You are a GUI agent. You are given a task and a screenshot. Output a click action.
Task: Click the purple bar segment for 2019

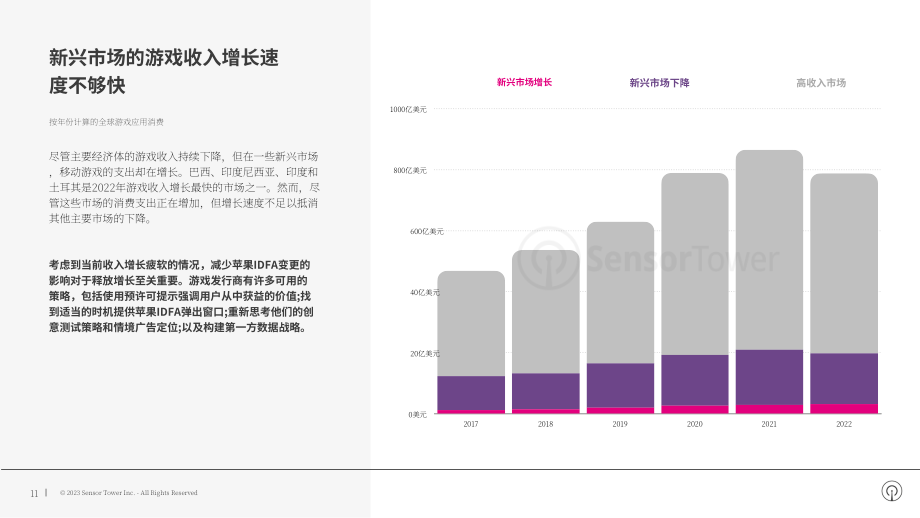coord(620,385)
